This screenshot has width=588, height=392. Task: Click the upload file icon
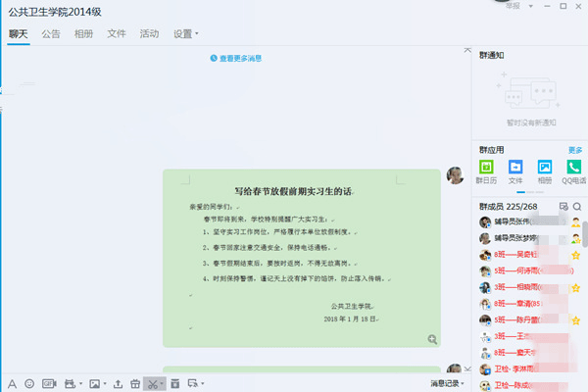[119, 383]
